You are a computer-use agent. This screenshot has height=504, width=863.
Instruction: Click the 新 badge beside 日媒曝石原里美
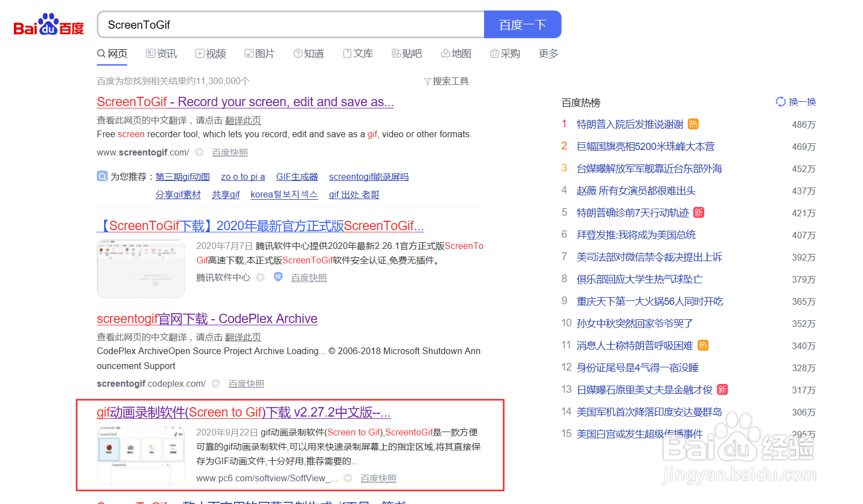click(722, 389)
